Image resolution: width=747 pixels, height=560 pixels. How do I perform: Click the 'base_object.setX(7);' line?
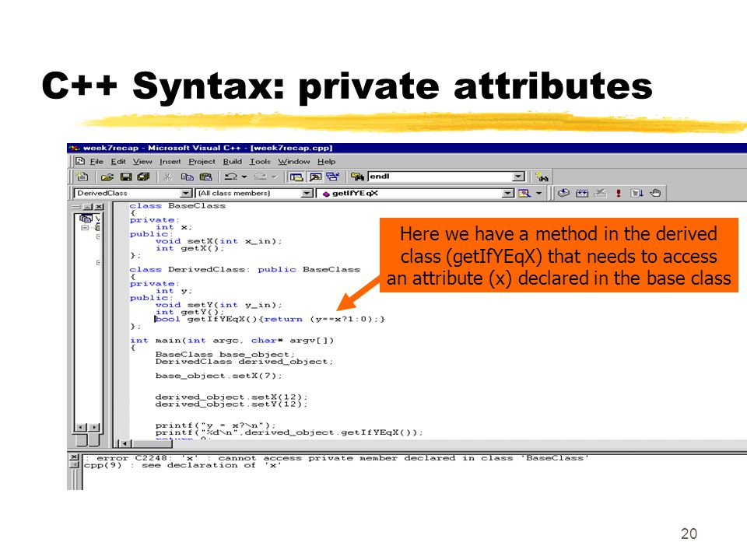coord(219,376)
